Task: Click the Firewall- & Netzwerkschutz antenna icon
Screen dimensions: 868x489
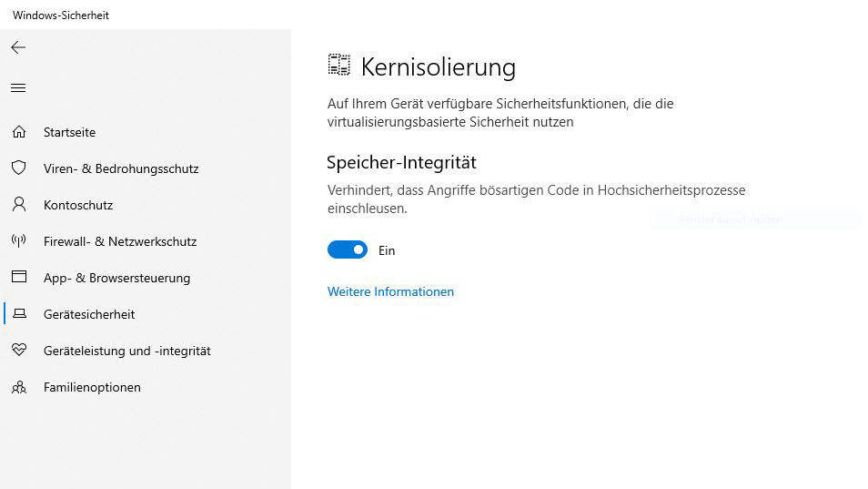Action: coord(18,241)
